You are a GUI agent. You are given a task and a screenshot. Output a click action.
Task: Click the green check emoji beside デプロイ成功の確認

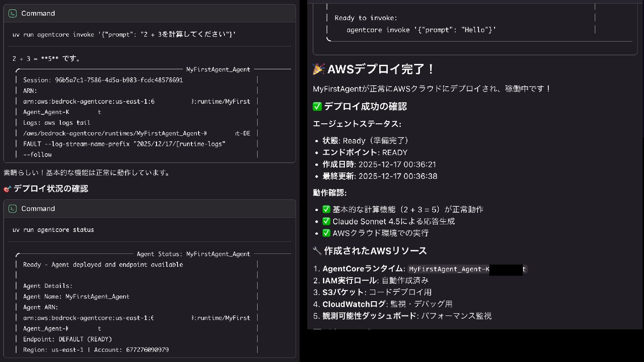317,106
